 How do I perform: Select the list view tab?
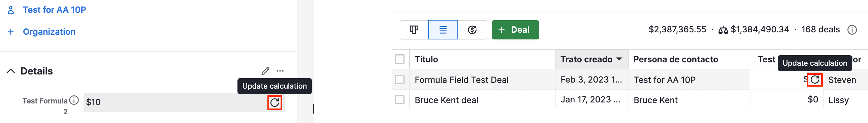(x=443, y=30)
